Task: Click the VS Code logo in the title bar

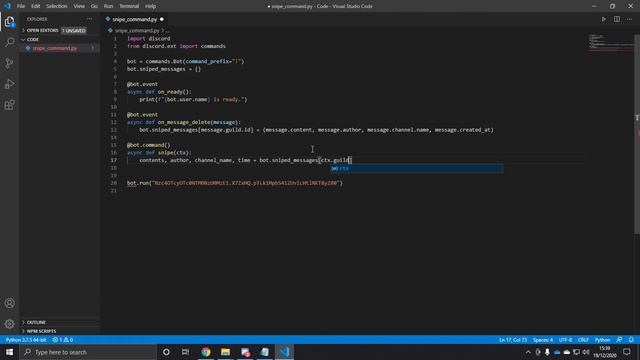Action: pyautogui.click(x=7, y=6)
